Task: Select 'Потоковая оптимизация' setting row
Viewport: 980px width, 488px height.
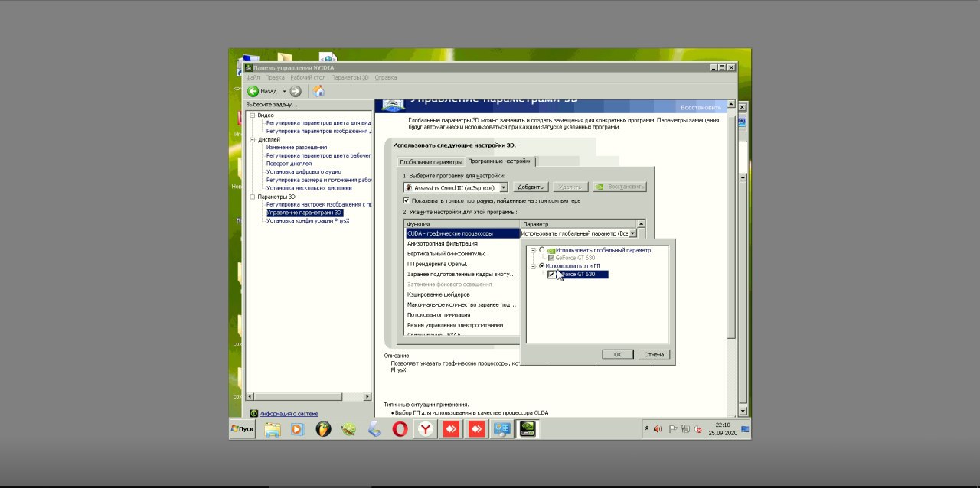Action: (x=462, y=314)
